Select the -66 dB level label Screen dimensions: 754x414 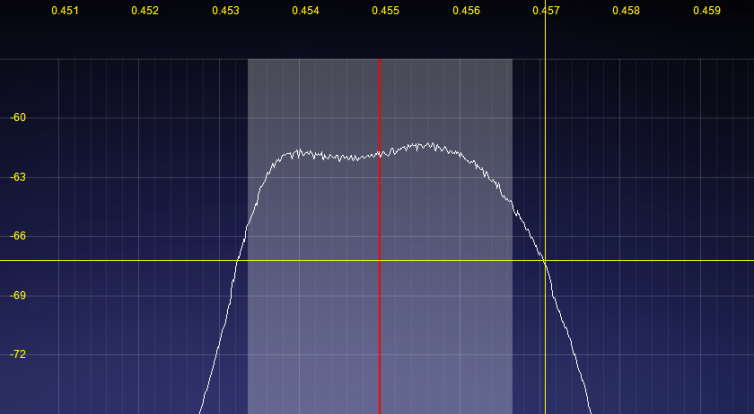[x=17, y=236]
